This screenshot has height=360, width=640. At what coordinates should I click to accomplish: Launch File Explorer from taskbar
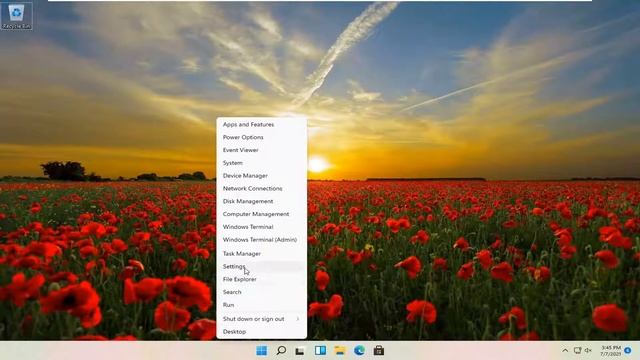click(340, 351)
